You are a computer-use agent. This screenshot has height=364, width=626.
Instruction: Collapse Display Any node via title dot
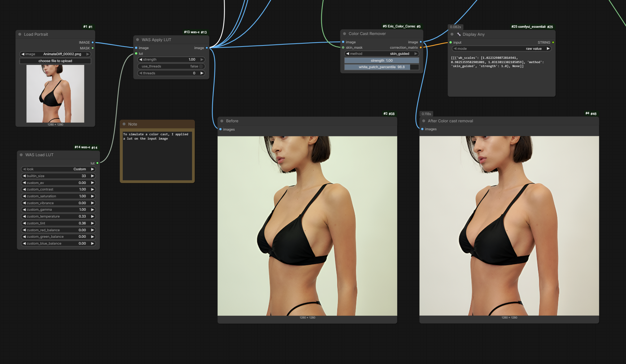[452, 34]
